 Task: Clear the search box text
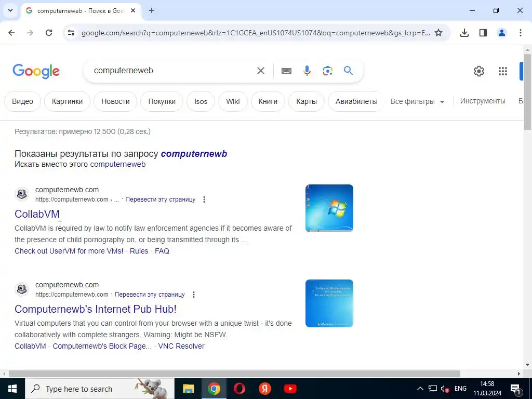(x=261, y=71)
